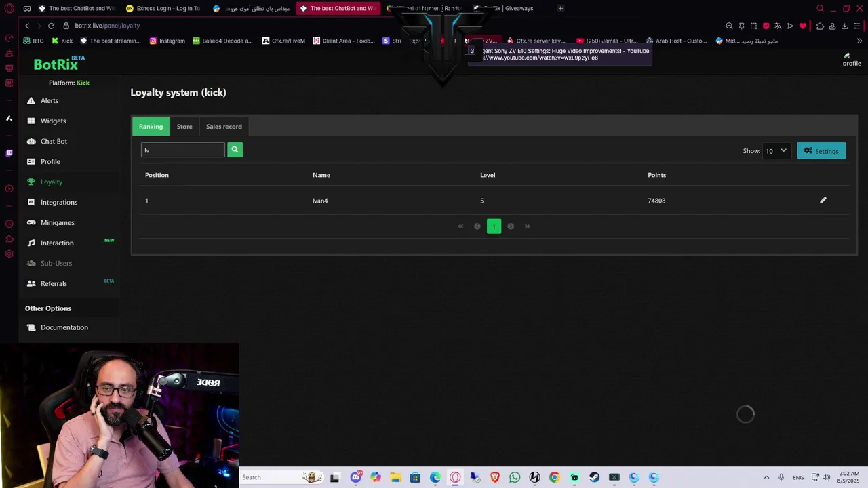This screenshot has height=488, width=868.
Task: Open the Integrations plug icon
Action: pyautogui.click(x=31, y=202)
